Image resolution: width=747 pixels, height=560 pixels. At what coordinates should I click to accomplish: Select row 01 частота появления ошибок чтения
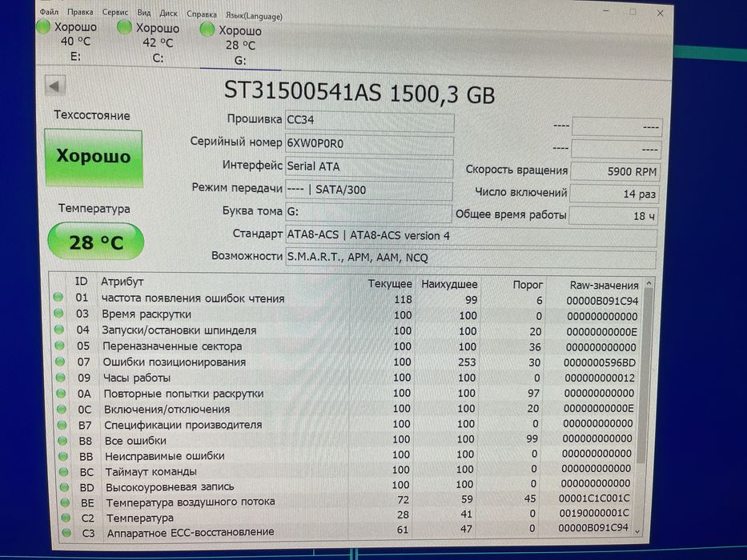click(x=347, y=299)
